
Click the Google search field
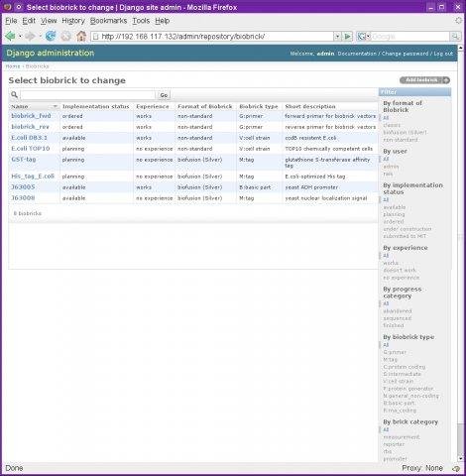point(409,37)
